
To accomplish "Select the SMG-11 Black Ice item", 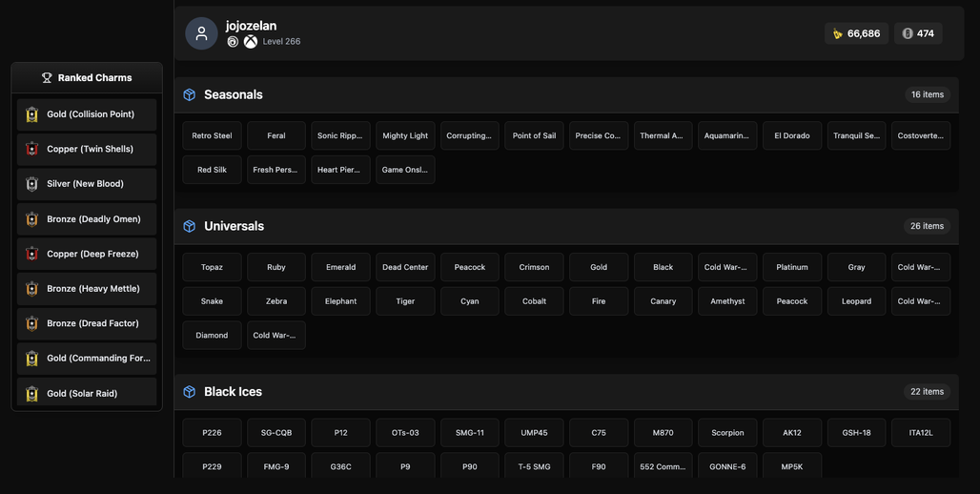I will [x=469, y=433].
